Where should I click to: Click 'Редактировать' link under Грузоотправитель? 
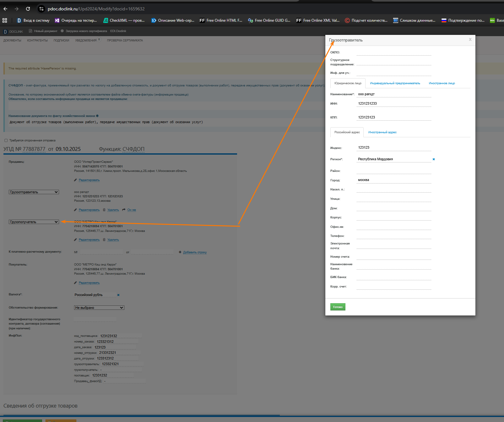click(89, 210)
